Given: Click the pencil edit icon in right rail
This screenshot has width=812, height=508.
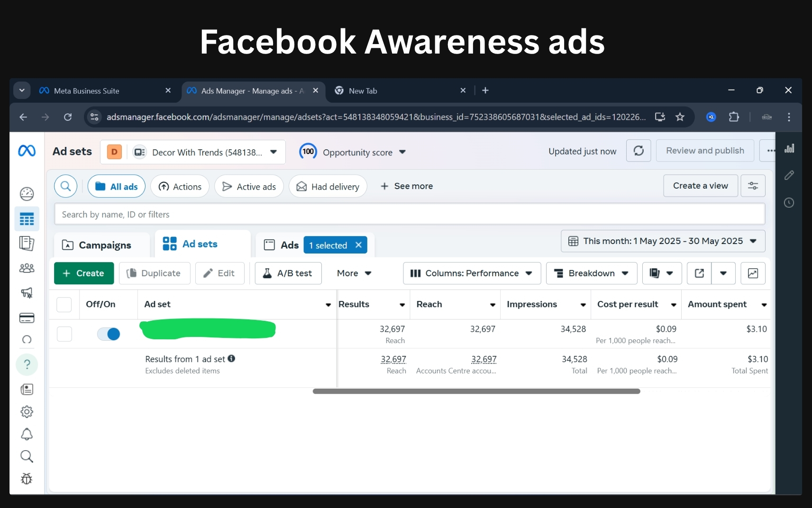Looking at the screenshot, I should 789,175.
